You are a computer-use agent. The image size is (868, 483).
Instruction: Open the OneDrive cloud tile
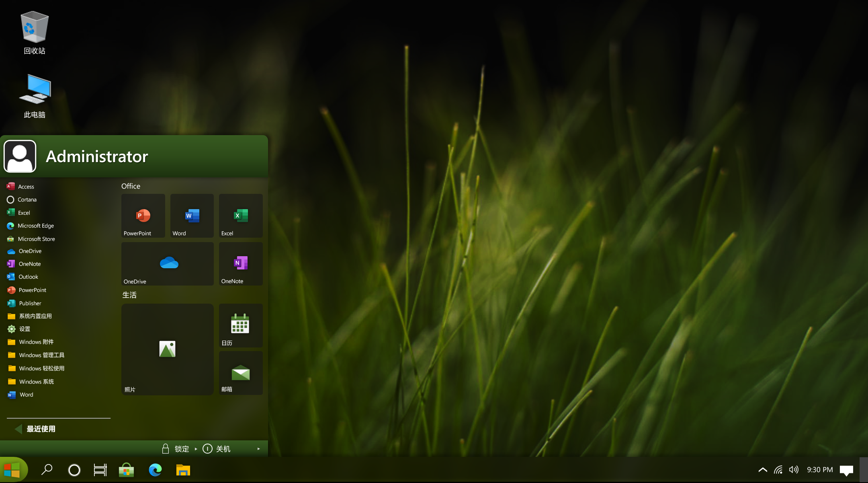[168, 264]
